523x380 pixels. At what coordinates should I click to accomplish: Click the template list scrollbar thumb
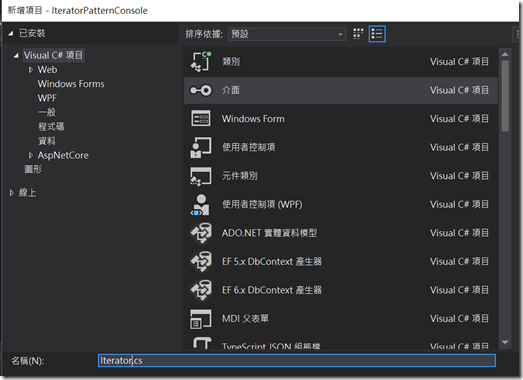coord(505,96)
